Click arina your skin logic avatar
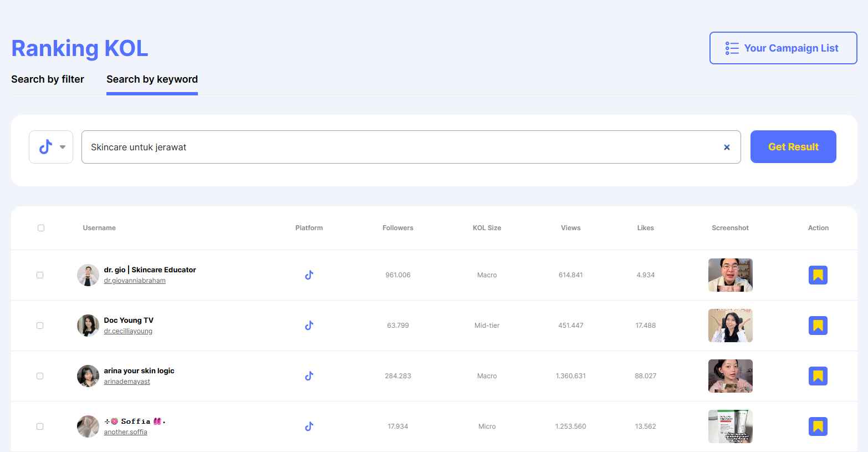Screen dimensions: 868x452 tap(88, 376)
